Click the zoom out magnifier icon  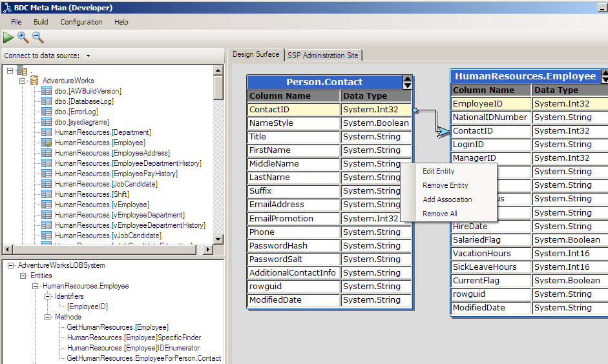pyautogui.click(x=38, y=37)
